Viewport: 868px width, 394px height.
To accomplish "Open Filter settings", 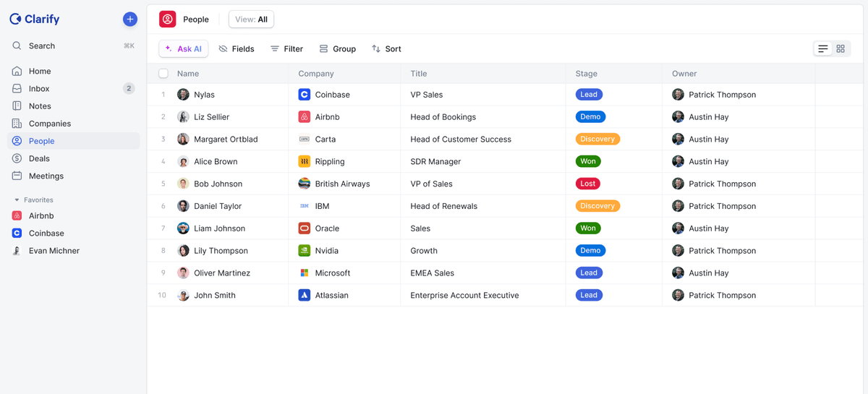I will point(286,49).
